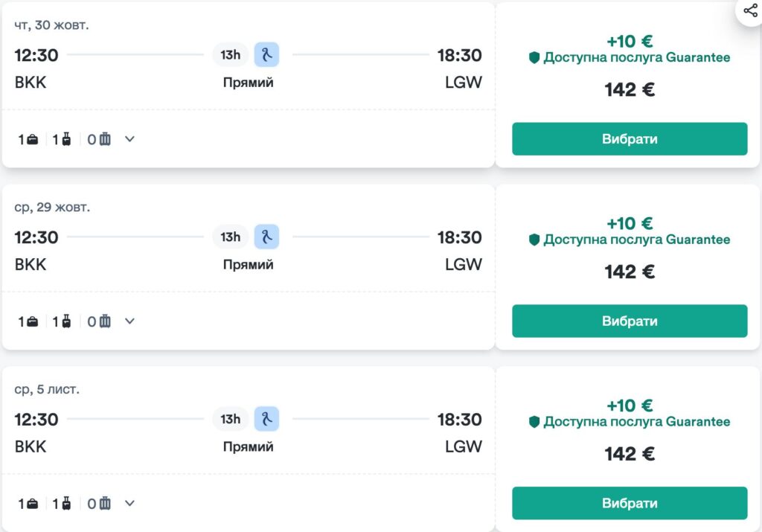Click cabin bag icon on 29 жовт. flight
The height and width of the screenshot is (532, 762).
coord(66,321)
